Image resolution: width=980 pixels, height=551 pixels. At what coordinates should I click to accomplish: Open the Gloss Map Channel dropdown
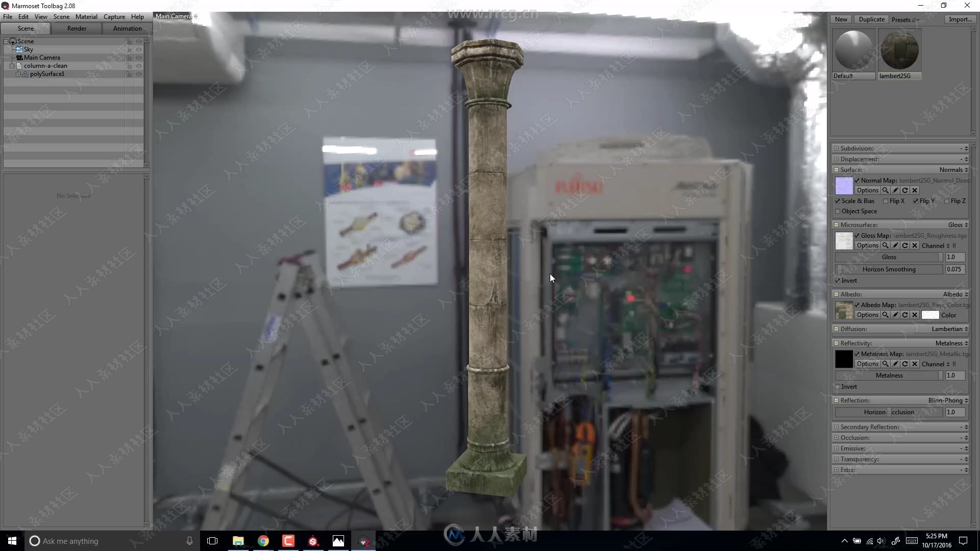coord(936,246)
